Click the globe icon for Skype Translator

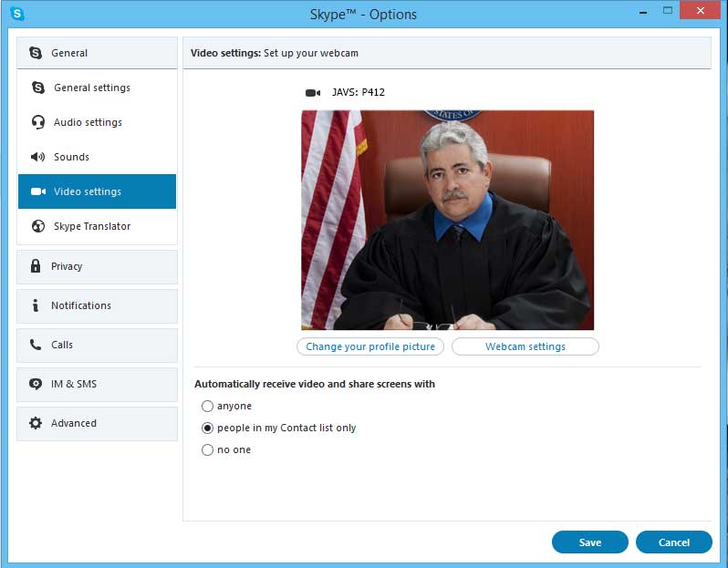pos(38,226)
